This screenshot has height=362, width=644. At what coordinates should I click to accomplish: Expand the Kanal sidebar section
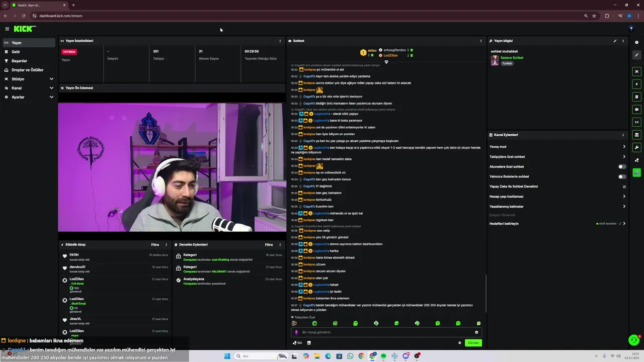28,88
